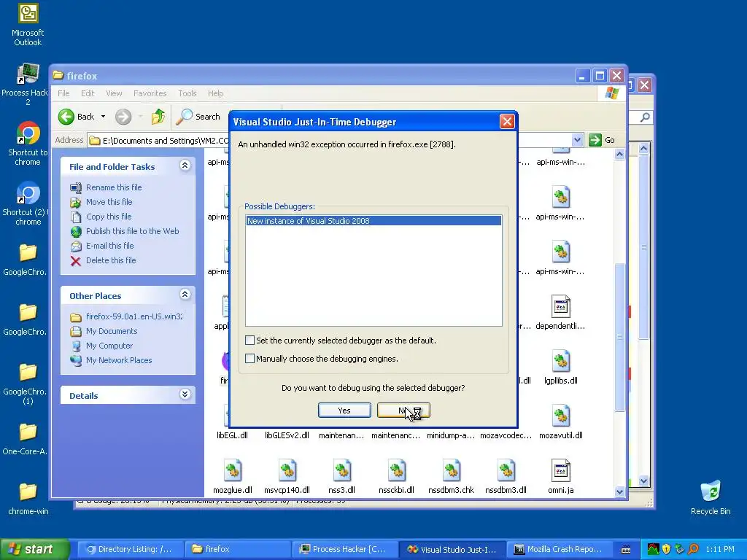Select the nssdbm3.dll file
747x560 pixels.
(x=506, y=476)
